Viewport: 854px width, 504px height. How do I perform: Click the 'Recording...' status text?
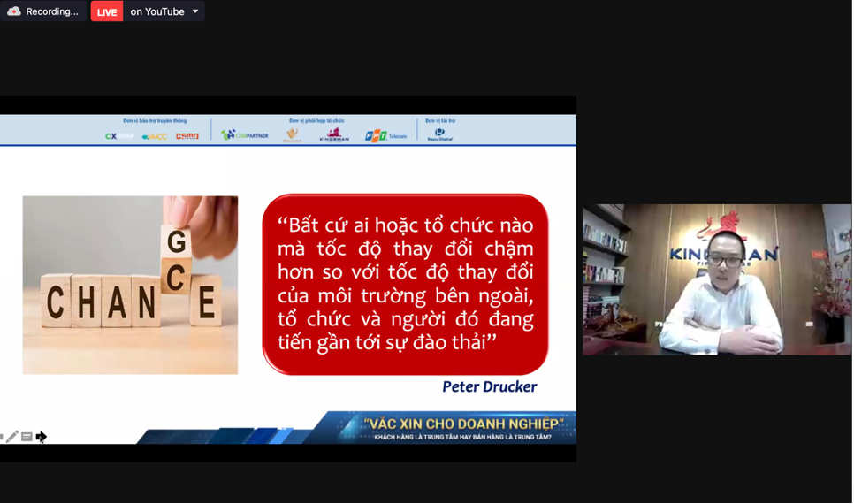click(52, 11)
